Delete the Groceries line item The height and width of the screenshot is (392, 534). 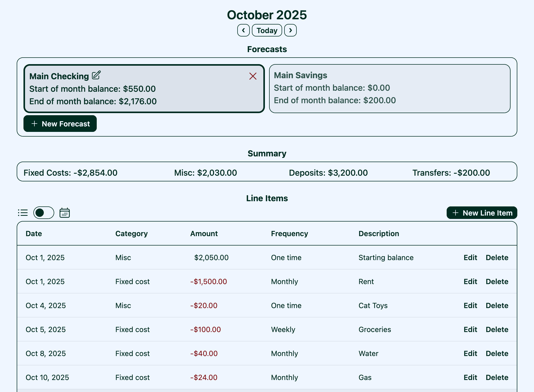coord(497,329)
